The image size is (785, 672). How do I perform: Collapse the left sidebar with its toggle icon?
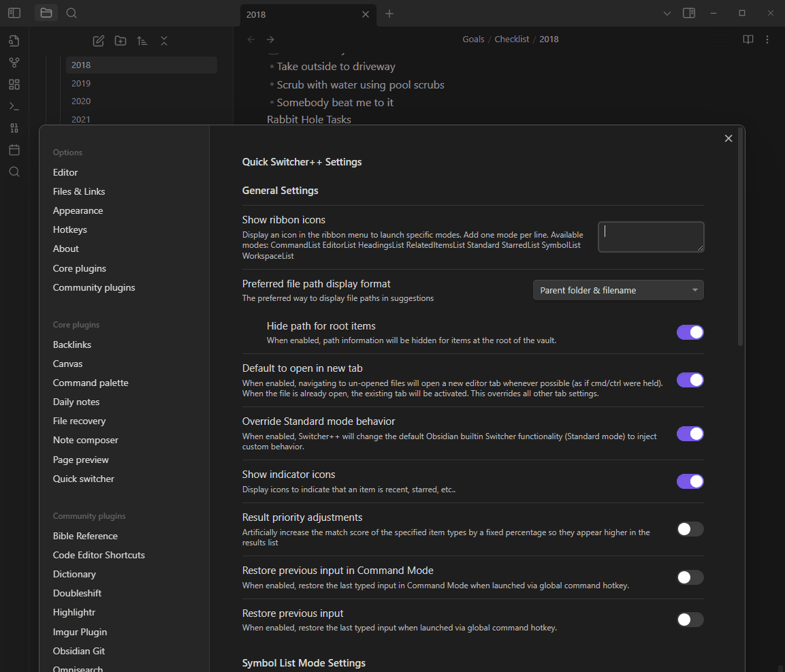[14, 12]
